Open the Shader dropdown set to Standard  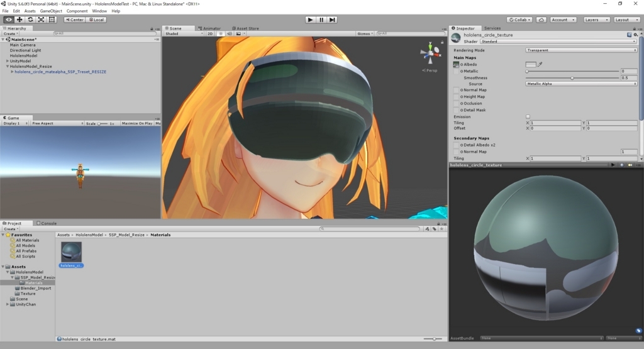(558, 42)
